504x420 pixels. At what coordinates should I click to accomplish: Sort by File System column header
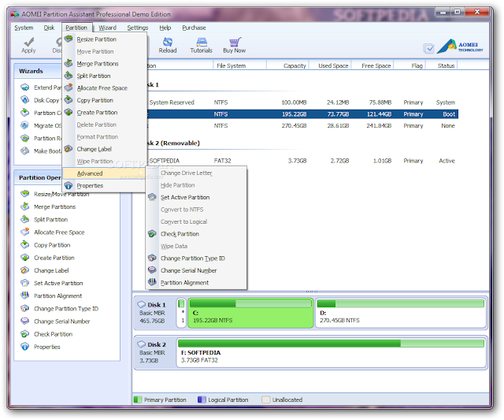point(239,65)
